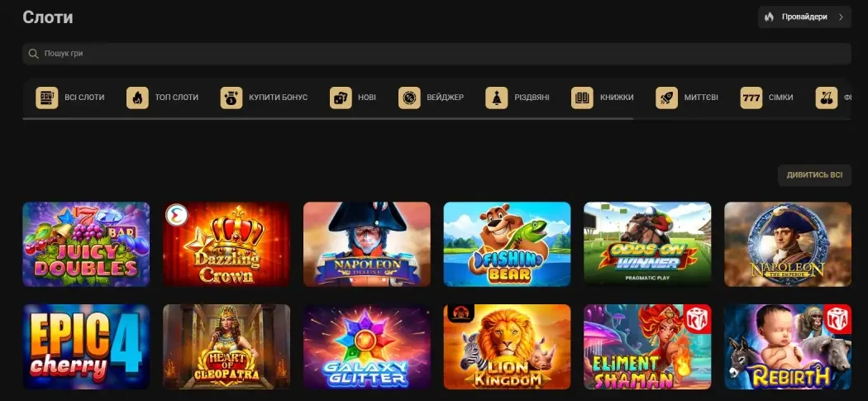Image resolution: width=868 pixels, height=401 pixels.
Task: Click the ДИВИТИСЬ ВСІ button
Action: [814, 175]
